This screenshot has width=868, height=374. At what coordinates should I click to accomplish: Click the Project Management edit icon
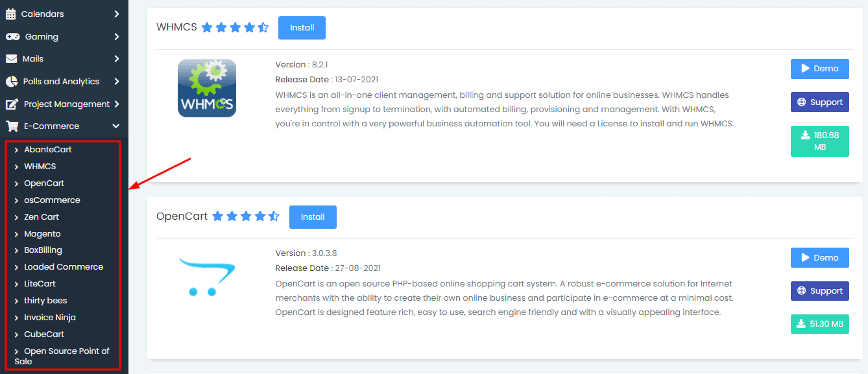[x=12, y=104]
